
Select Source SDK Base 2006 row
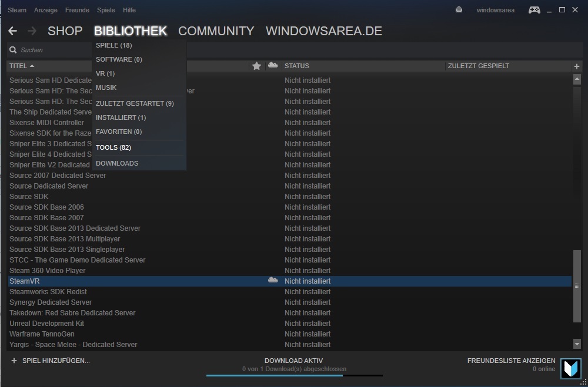point(289,207)
